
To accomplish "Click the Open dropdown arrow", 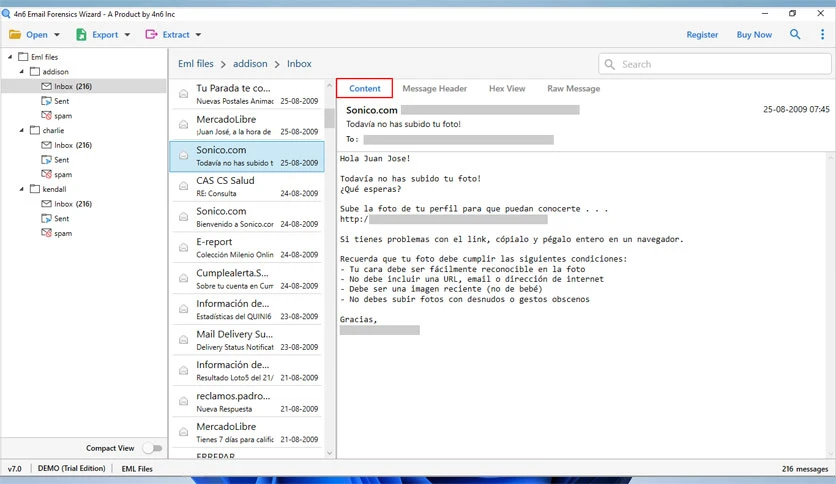I will (x=57, y=35).
